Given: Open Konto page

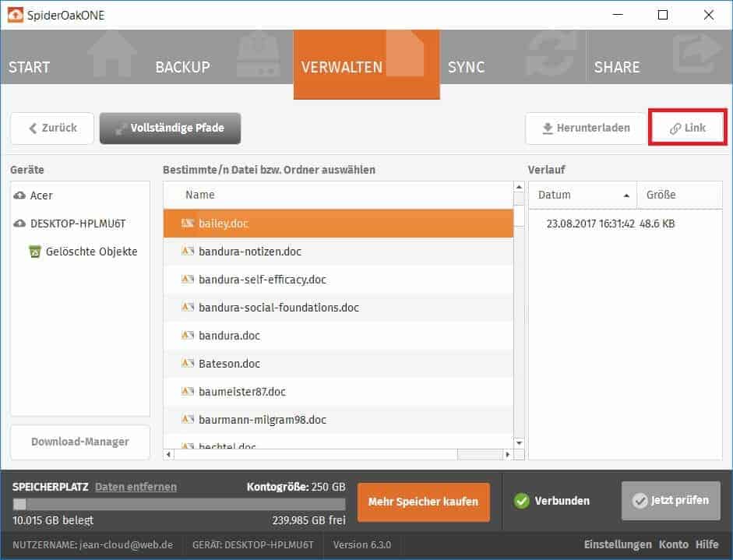Looking at the screenshot, I should tap(674, 544).
